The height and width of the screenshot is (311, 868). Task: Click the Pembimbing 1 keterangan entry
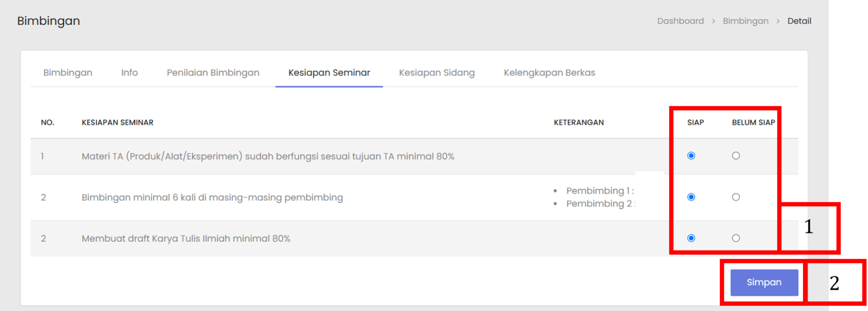pos(599,191)
